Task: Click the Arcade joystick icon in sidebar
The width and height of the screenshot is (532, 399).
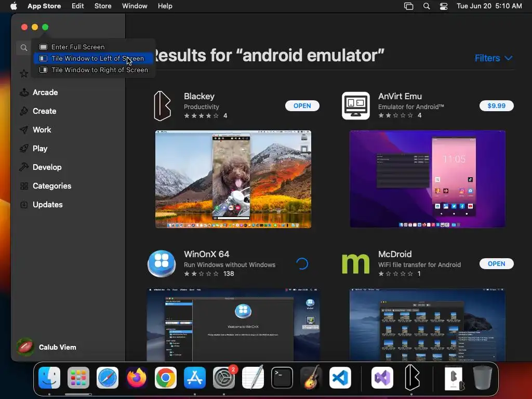Action: 24,92
